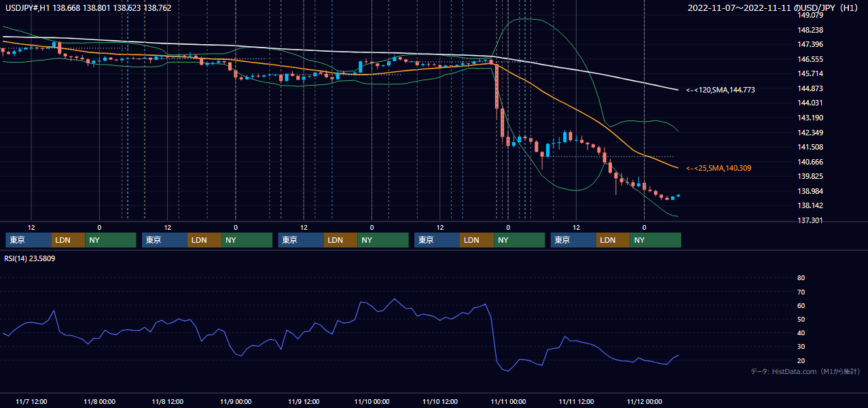Select the 138.142 price level

pos(810,205)
